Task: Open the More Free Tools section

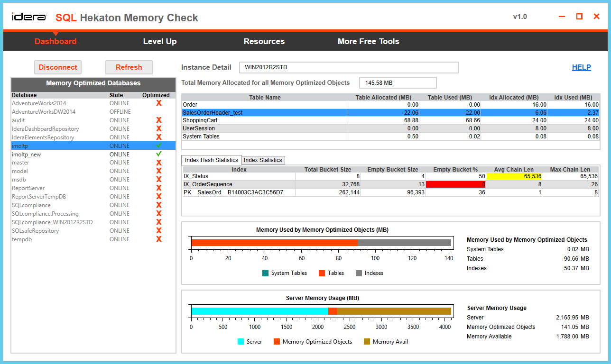Action: pyautogui.click(x=368, y=41)
